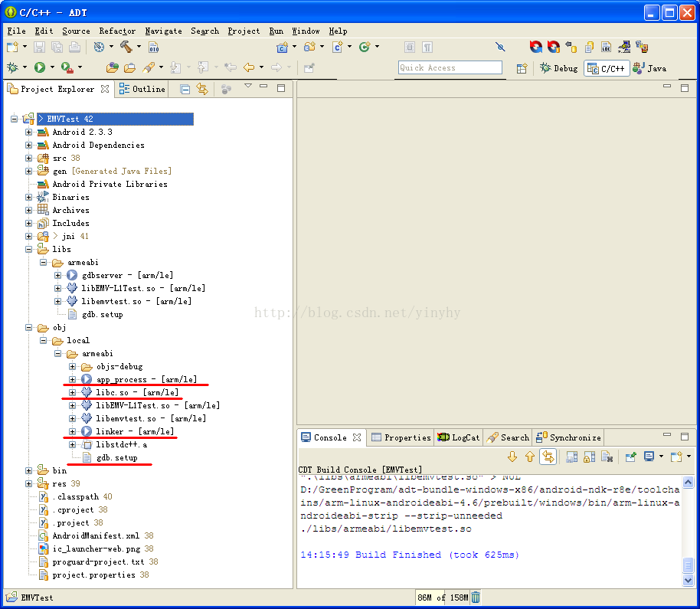Screen dimensions: 700x609
Task: Click the Open Console icon
Action: (677, 457)
